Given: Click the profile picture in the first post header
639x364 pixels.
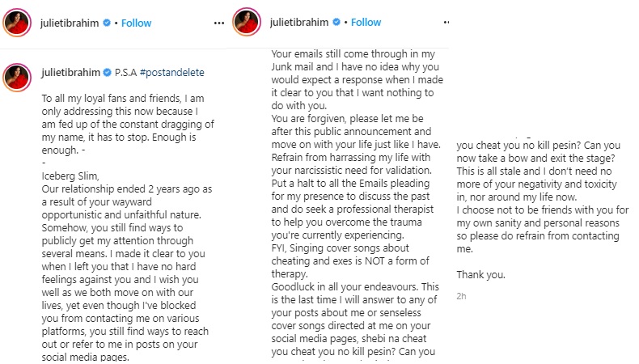Looking at the screenshot, I should 17,23.
